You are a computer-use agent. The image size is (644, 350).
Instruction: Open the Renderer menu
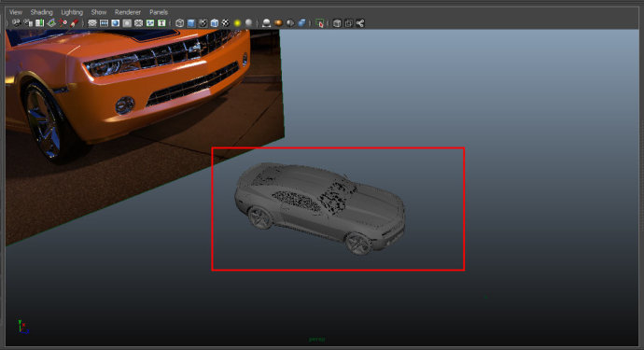pyautogui.click(x=128, y=12)
